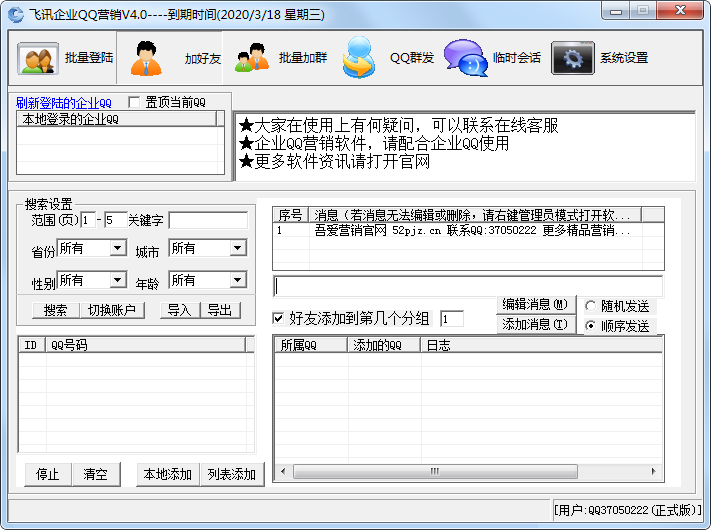Screen dimensions: 711x530
Task: Select 顺序发送 radio button
Action: coord(591,326)
